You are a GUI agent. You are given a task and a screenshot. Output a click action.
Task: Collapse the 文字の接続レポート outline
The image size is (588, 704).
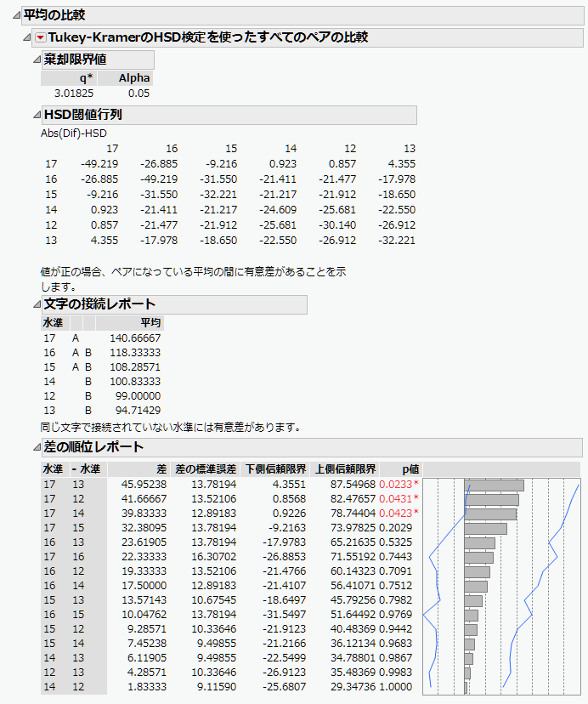pyautogui.click(x=37, y=304)
